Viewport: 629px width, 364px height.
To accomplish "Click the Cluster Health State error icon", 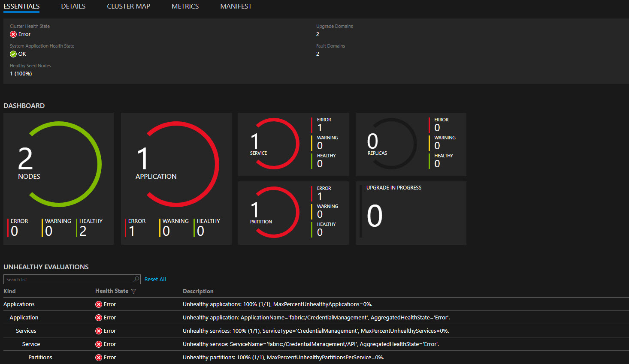I will (12, 34).
